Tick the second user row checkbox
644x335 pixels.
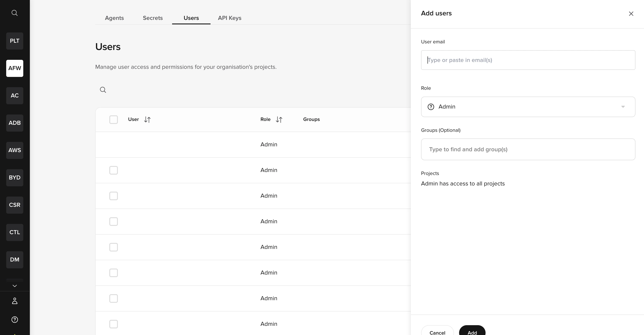coord(114,170)
